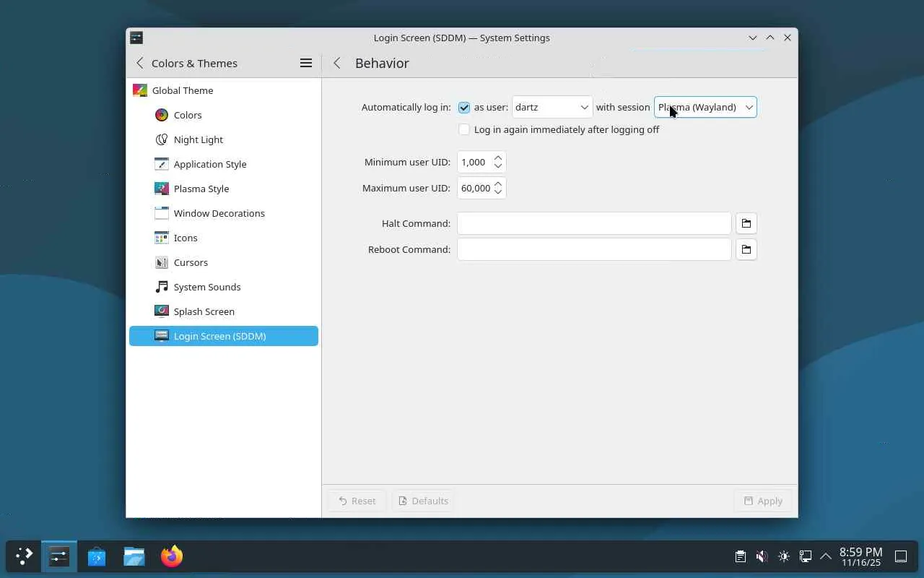This screenshot has width=924, height=578.
Task: Click System Settings taskbar icon
Action: click(x=59, y=556)
